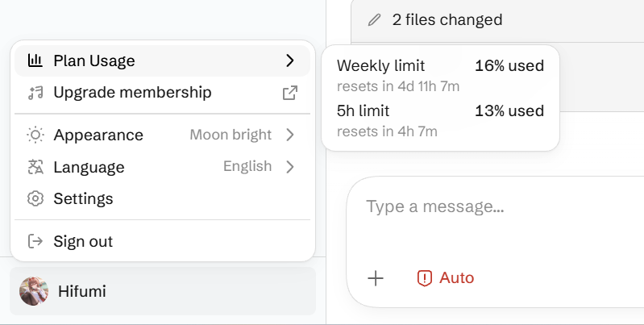The width and height of the screenshot is (644, 325).
Task: Click the plus icon in message box
Action: 376,278
